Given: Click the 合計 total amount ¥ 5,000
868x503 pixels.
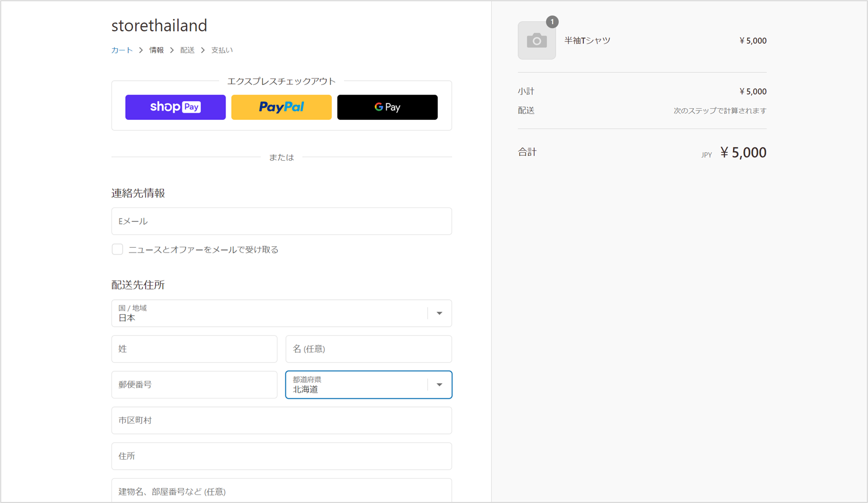Looking at the screenshot, I should click(x=743, y=153).
